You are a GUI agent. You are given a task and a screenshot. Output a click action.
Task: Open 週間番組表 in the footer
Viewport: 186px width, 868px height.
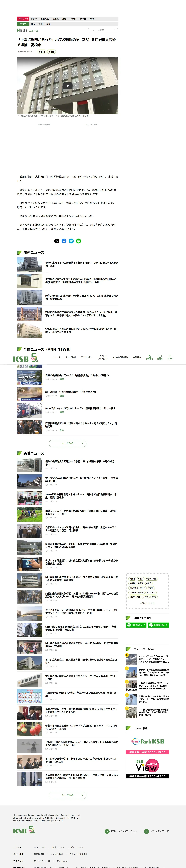(39, 854)
